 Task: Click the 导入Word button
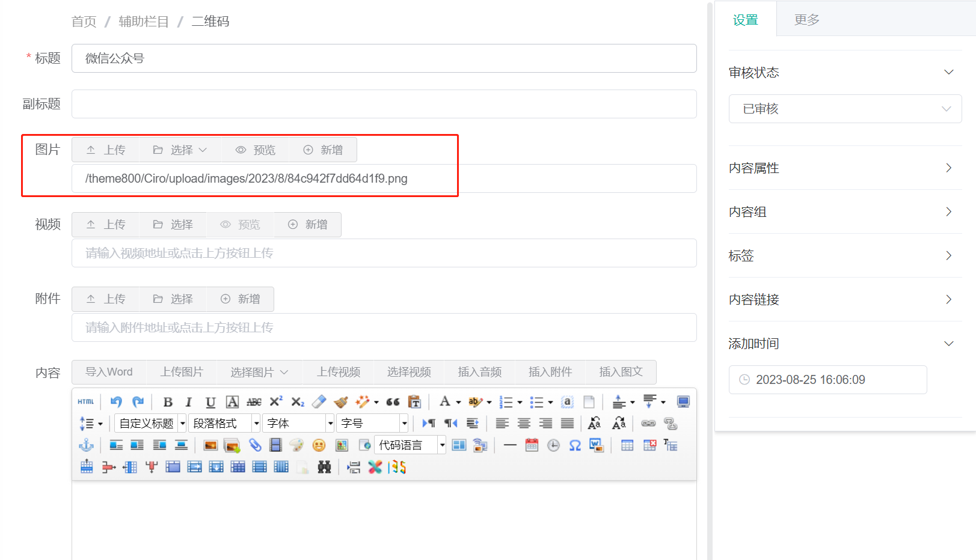109,372
